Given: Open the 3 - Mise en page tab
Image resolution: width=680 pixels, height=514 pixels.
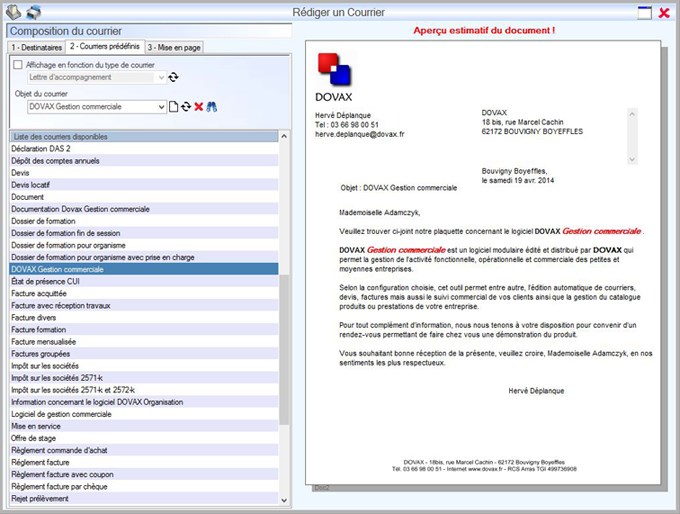Looking at the screenshot, I should tap(174, 47).
